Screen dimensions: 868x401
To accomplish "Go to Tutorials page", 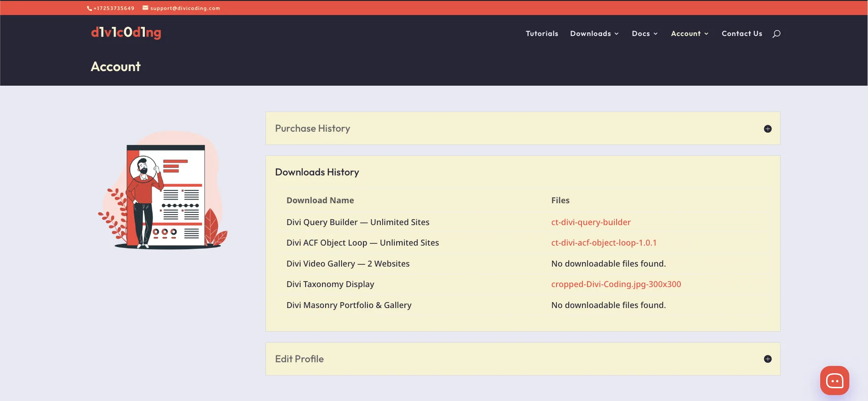I will (x=542, y=34).
